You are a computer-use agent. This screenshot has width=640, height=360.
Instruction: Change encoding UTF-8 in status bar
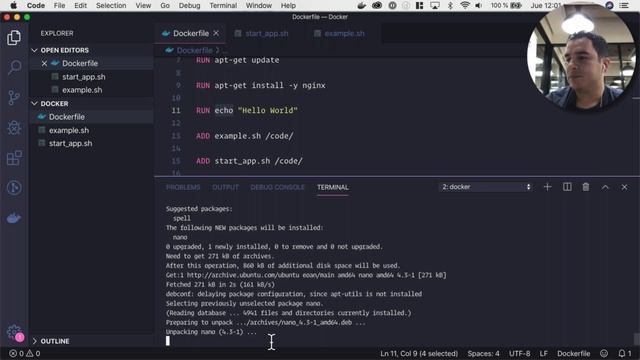pyautogui.click(x=519, y=353)
